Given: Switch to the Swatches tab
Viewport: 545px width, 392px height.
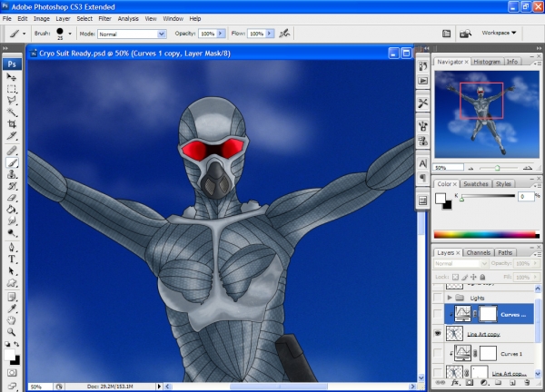Looking at the screenshot, I should (475, 183).
